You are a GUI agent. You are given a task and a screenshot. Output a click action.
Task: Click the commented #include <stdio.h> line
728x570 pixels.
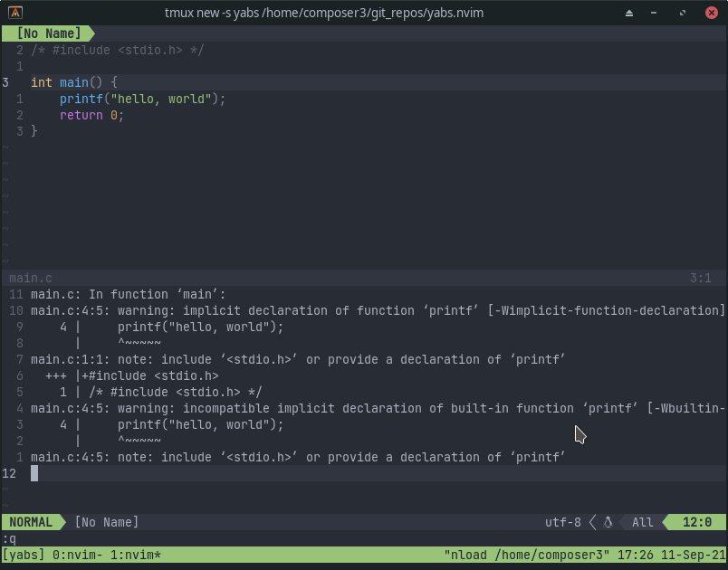pos(118,50)
